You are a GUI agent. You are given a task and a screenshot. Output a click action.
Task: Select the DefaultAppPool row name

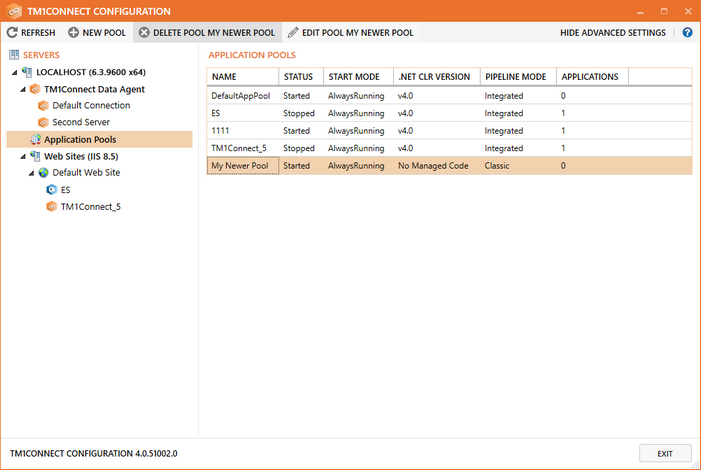(x=241, y=96)
